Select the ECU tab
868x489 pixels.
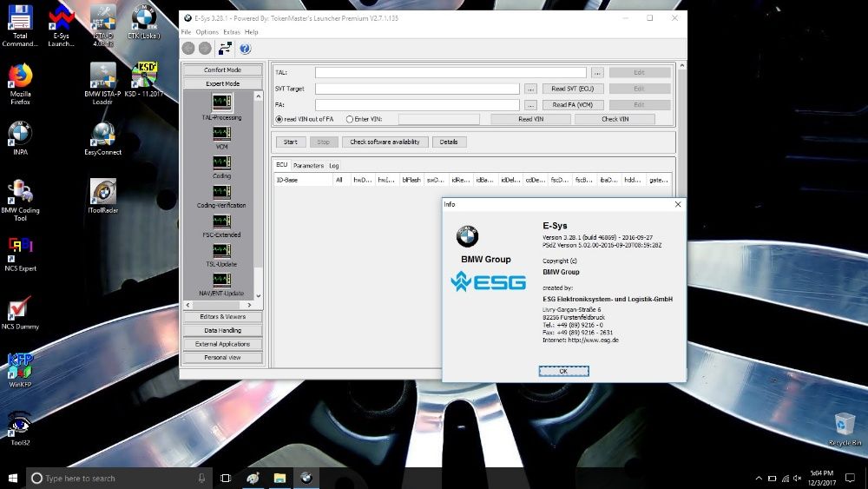tap(282, 165)
